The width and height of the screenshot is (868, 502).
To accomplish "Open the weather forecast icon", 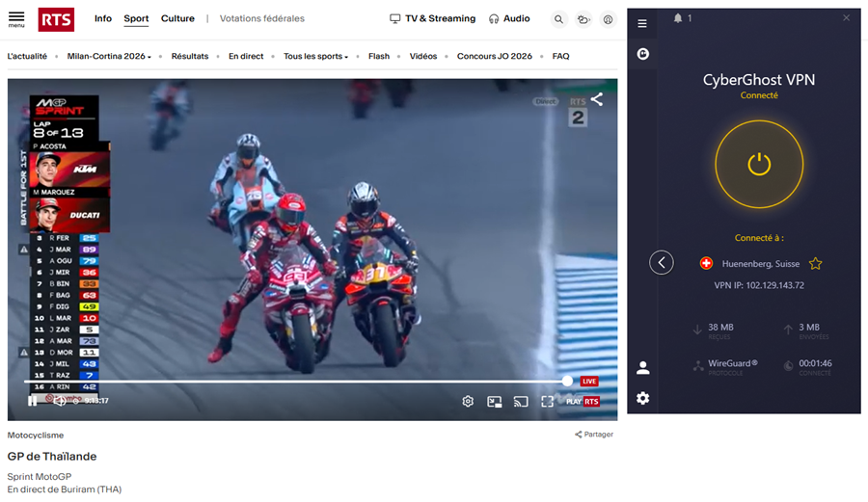I will click(x=583, y=19).
